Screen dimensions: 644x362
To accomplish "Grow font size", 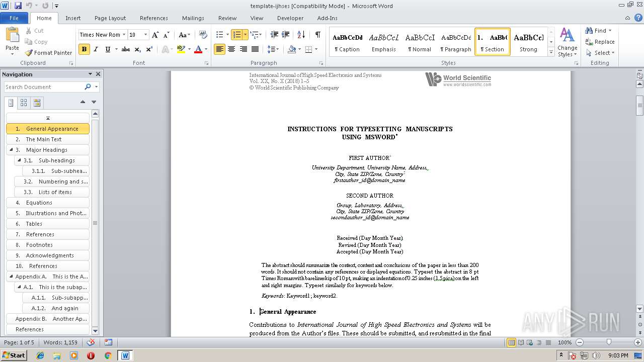I will click(x=155, y=35).
